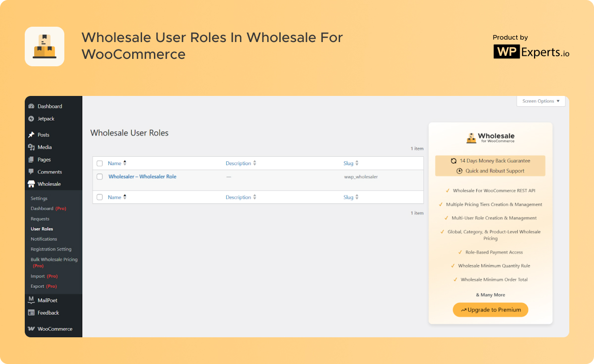Click Multi-User Role Creation & Management text
594x364 pixels.
tap(494, 218)
